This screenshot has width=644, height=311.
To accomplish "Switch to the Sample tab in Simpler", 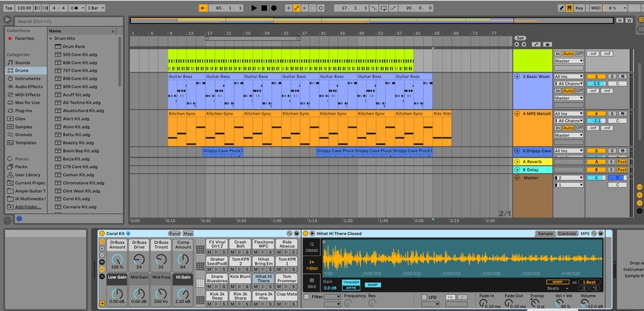I will coord(545,233).
